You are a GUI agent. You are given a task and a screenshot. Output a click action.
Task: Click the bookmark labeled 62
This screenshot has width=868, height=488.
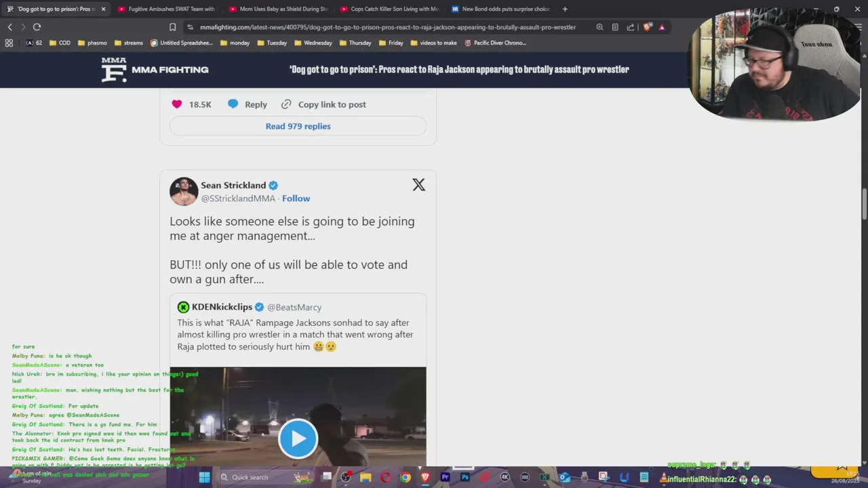(x=34, y=43)
